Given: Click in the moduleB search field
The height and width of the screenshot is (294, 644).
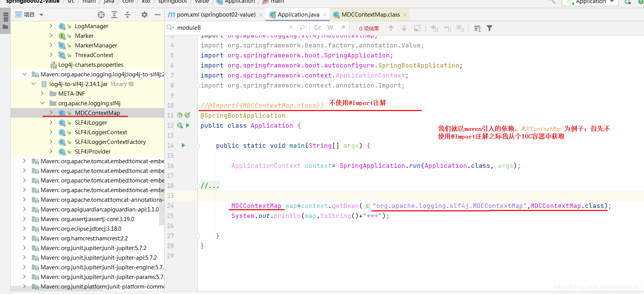Looking at the screenshot, I should pyautogui.click(x=232, y=28).
